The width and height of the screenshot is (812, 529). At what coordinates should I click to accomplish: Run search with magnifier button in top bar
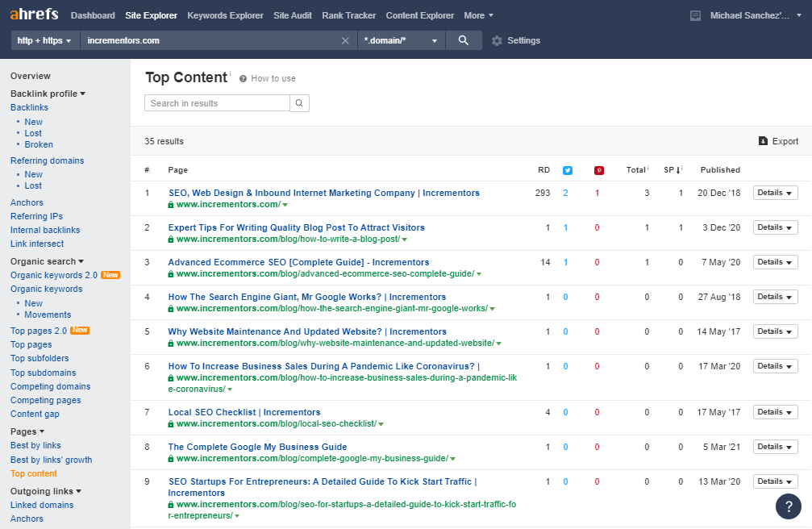pos(464,40)
